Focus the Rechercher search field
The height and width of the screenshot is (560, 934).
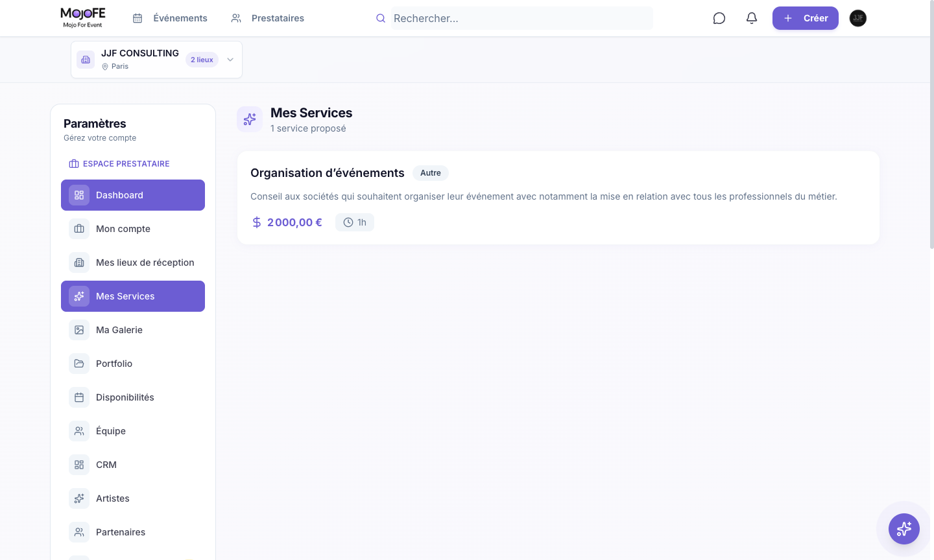tap(521, 18)
